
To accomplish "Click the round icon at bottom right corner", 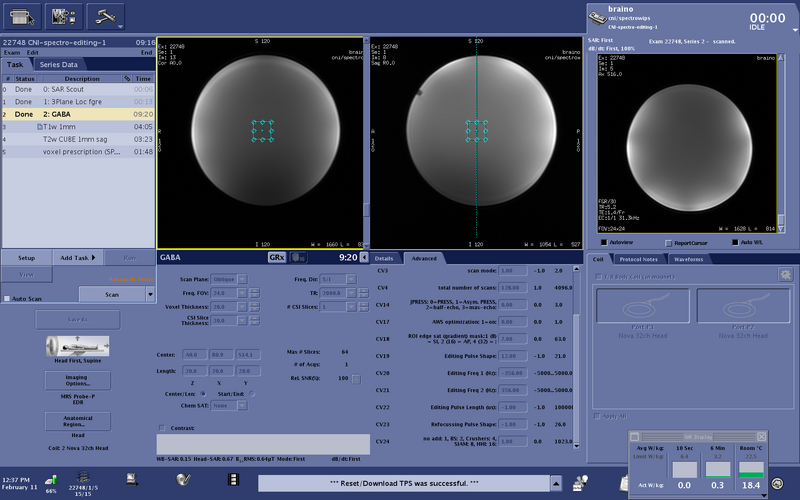I will tap(777, 483).
